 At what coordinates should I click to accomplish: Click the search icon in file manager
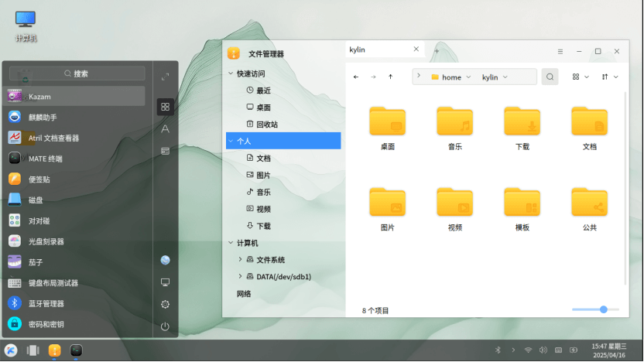550,77
